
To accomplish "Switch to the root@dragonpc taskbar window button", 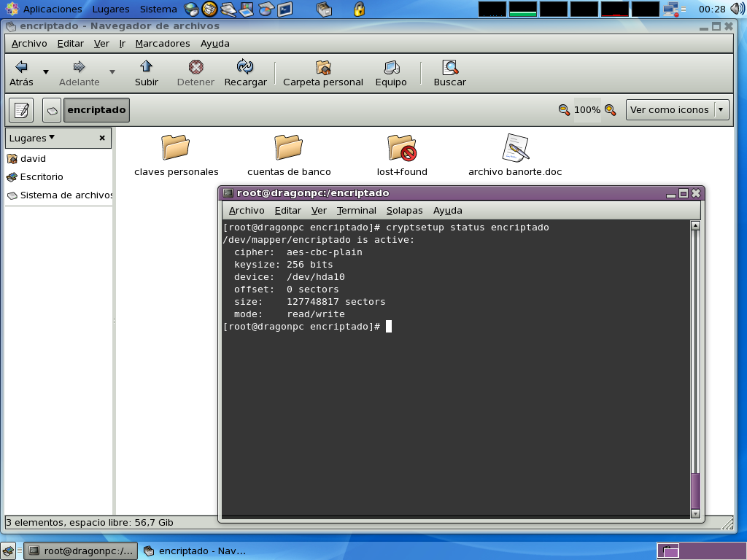I will pyautogui.click(x=80, y=551).
